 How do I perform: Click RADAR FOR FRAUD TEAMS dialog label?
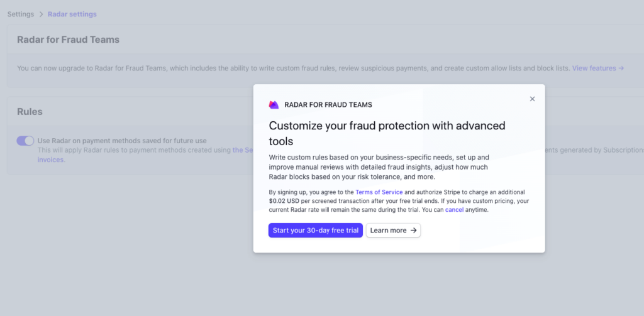328,105
